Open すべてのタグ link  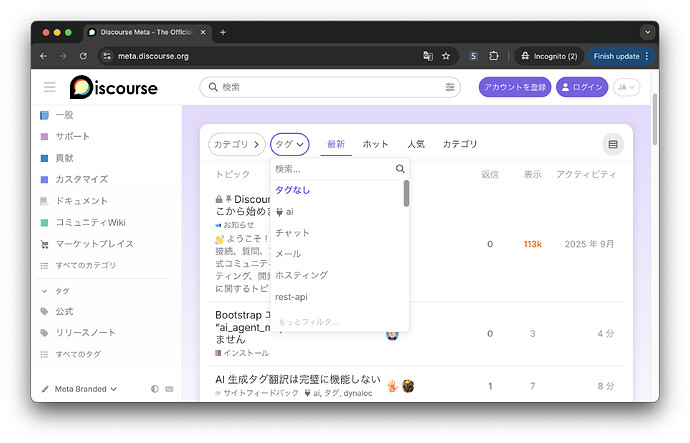pos(78,354)
